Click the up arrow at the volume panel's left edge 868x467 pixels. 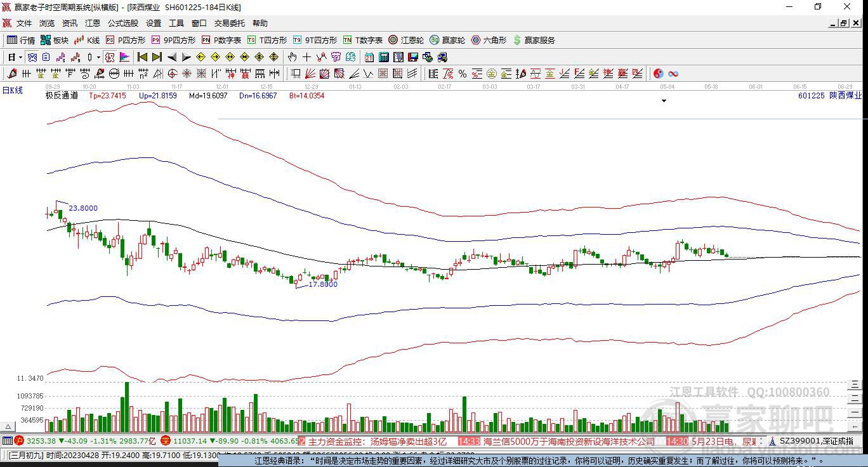9,427
